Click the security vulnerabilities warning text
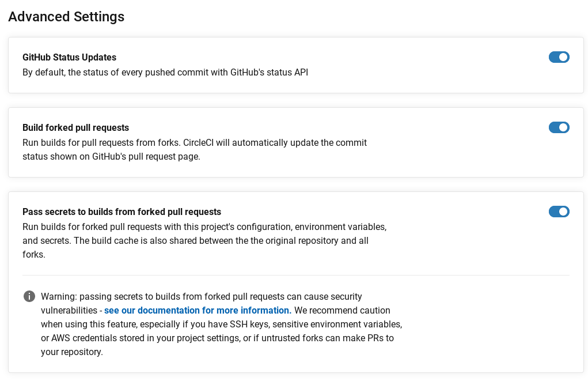The height and width of the screenshot is (381, 588). [x=200, y=296]
